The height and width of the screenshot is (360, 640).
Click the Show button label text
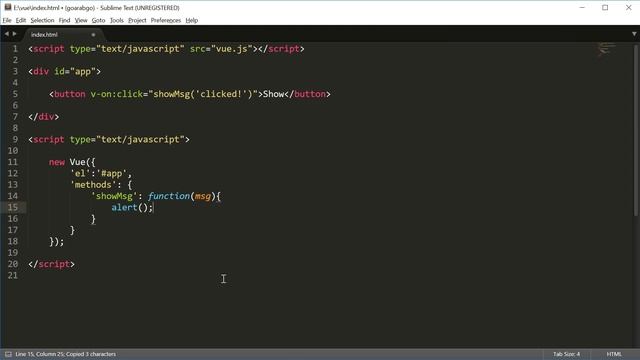click(273, 94)
